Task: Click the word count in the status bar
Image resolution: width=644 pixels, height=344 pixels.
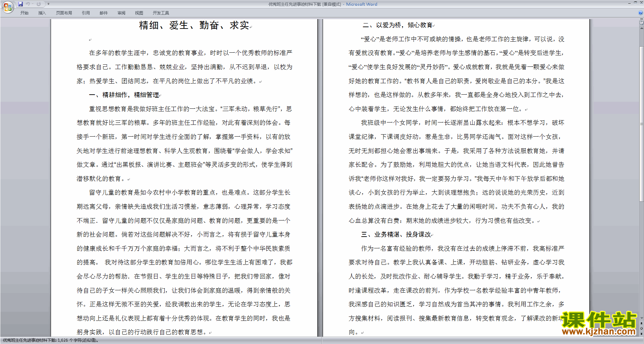Action: point(50,340)
